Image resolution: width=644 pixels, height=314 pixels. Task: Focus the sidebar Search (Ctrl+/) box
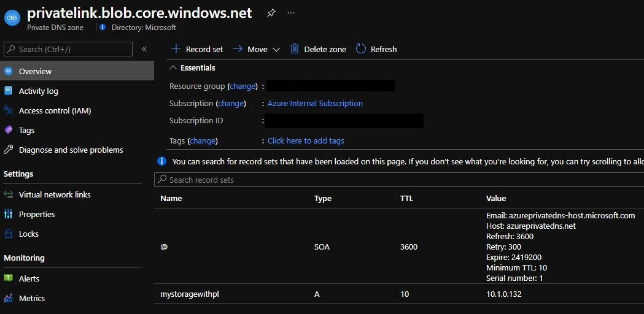click(68, 49)
